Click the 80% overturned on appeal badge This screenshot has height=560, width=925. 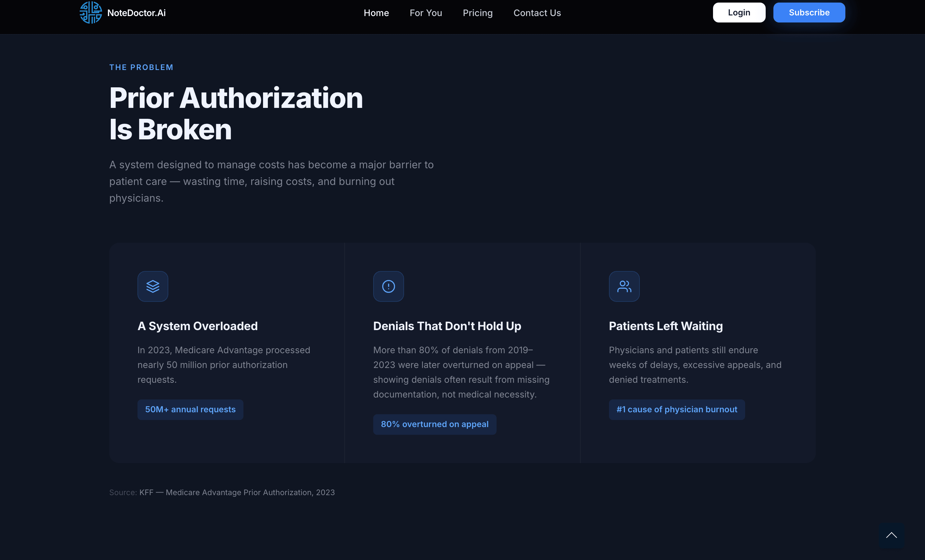[435, 424]
